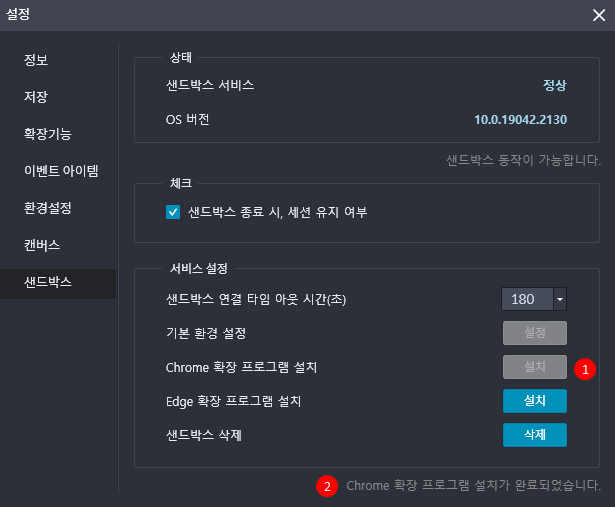Open the 정보 settings tab
The height and width of the screenshot is (507, 615).
tap(37, 60)
